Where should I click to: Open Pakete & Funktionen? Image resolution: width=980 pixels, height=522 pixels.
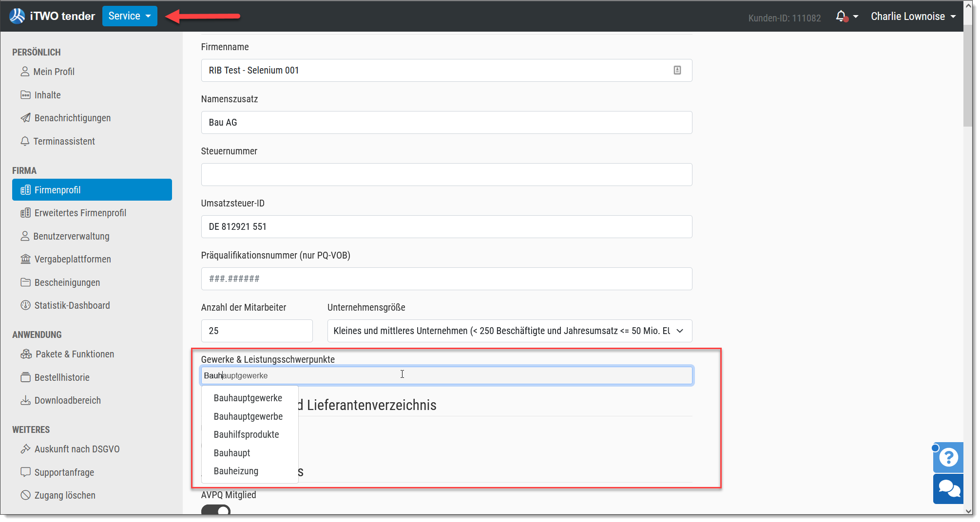67,354
